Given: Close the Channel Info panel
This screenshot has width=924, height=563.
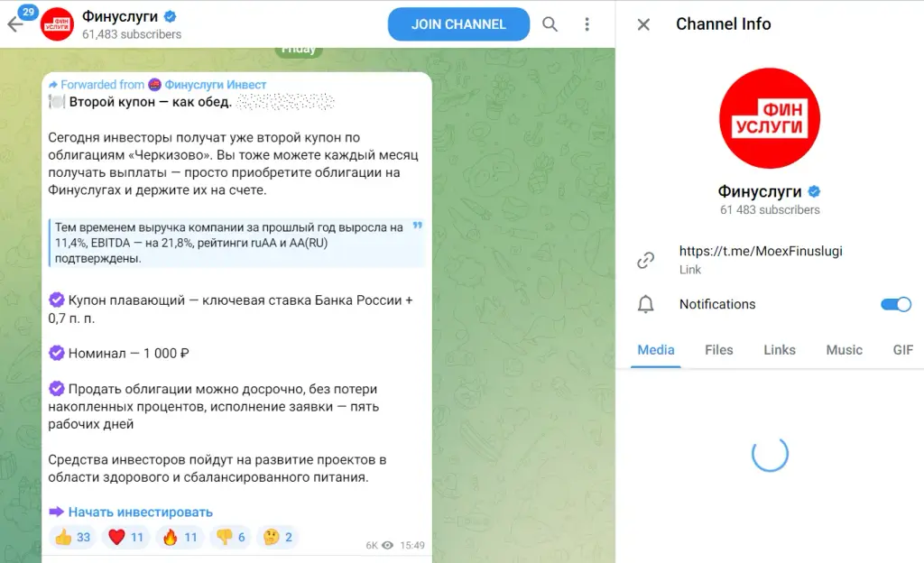Looking at the screenshot, I should click(643, 24).
